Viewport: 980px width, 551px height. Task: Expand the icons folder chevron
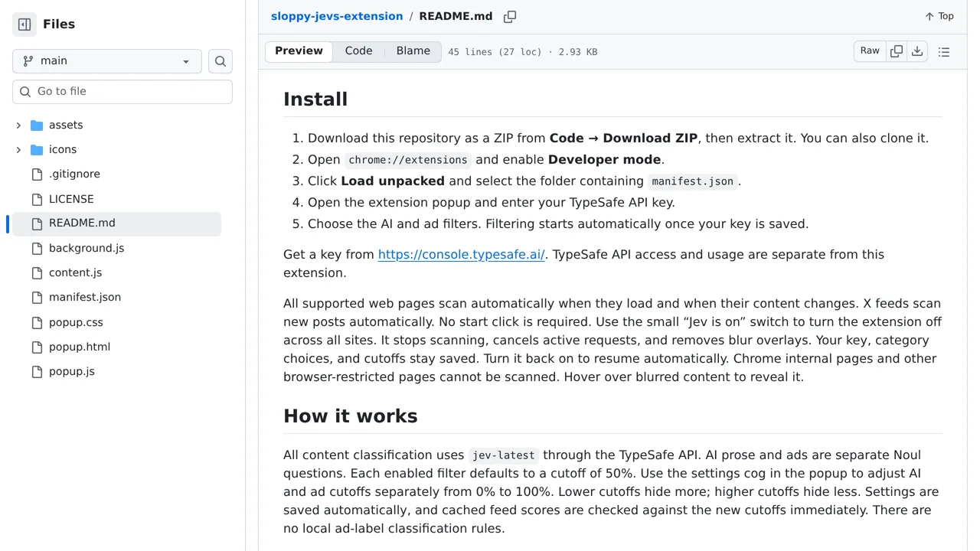(18, 149)
